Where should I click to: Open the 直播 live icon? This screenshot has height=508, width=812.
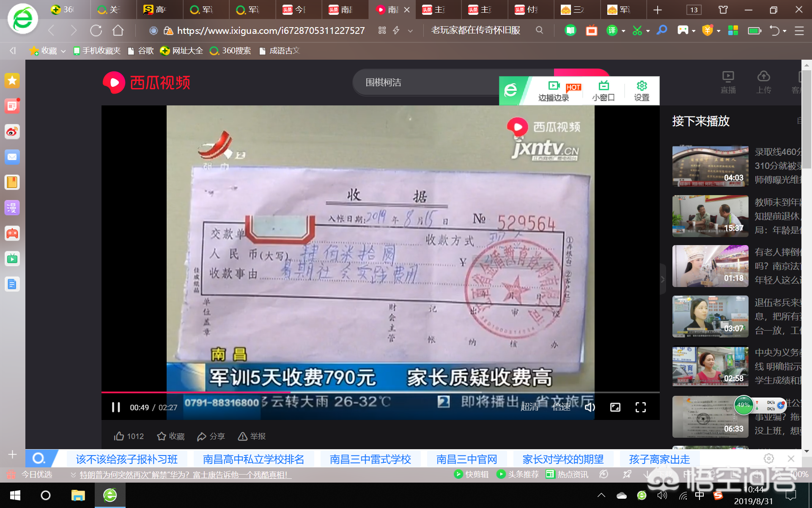coord(728,77)
